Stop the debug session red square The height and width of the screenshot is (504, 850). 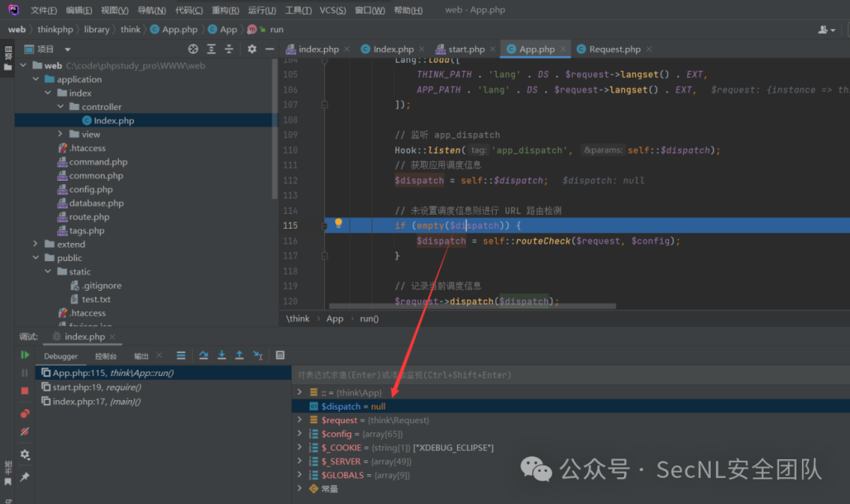(25, 390)
